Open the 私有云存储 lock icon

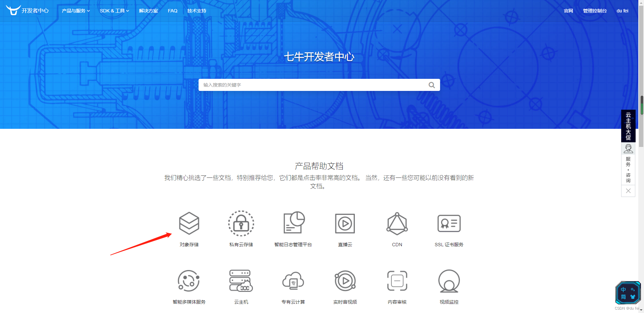click(241, 223)
